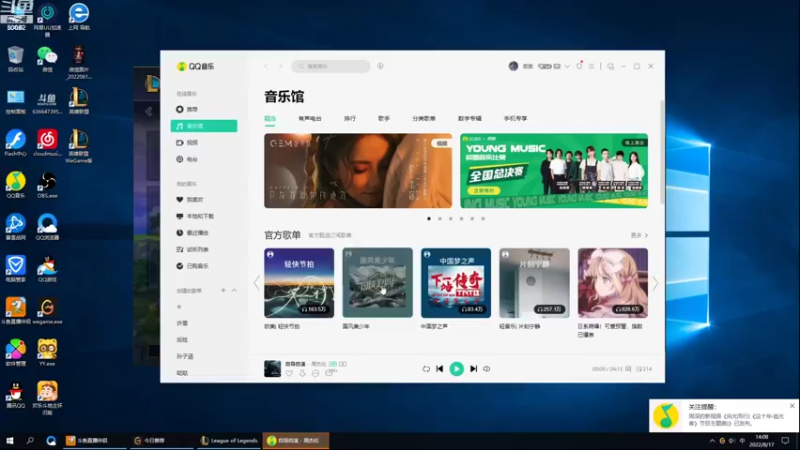This screenshot has width=800, height=450.
Task: Switch to the 分类歌单 tab
Action: 424,118
